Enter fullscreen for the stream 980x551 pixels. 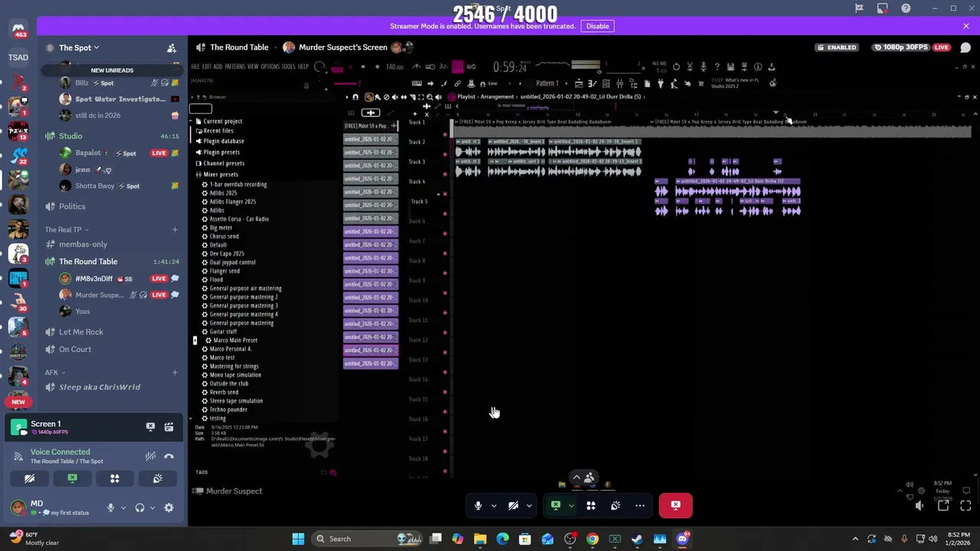point(965,505)
